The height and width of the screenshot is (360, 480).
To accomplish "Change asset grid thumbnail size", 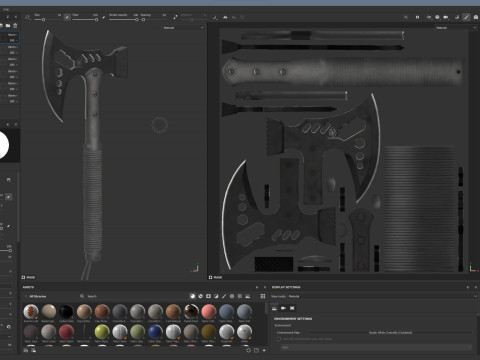I will click(263, 296).
